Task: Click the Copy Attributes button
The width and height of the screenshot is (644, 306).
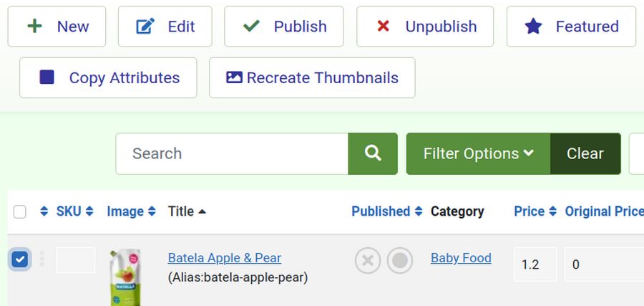Action: [x=108, y=77]
